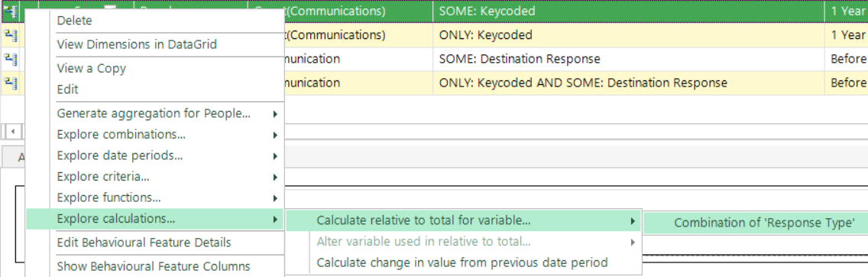This screenshot has width=868, height=277.
Task: Click Calculate change in value from previous date period
Action: click(463, 262)
